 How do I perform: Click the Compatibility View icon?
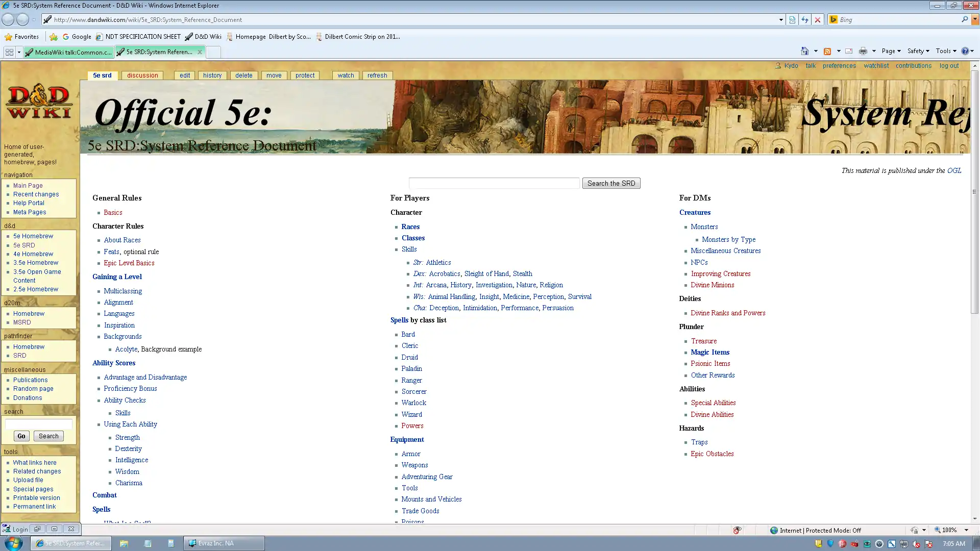(x=792, y=20)
